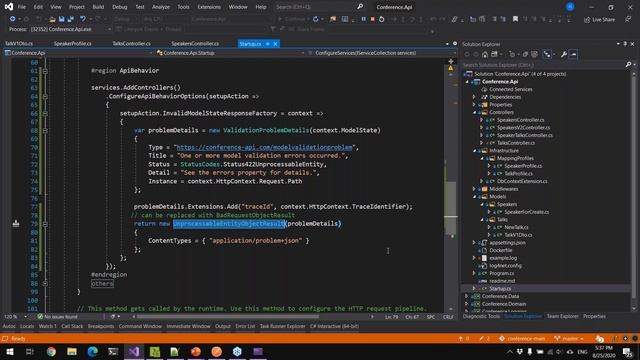Collapse the Controllers folder in Solution Explorer

pos(474,112)
